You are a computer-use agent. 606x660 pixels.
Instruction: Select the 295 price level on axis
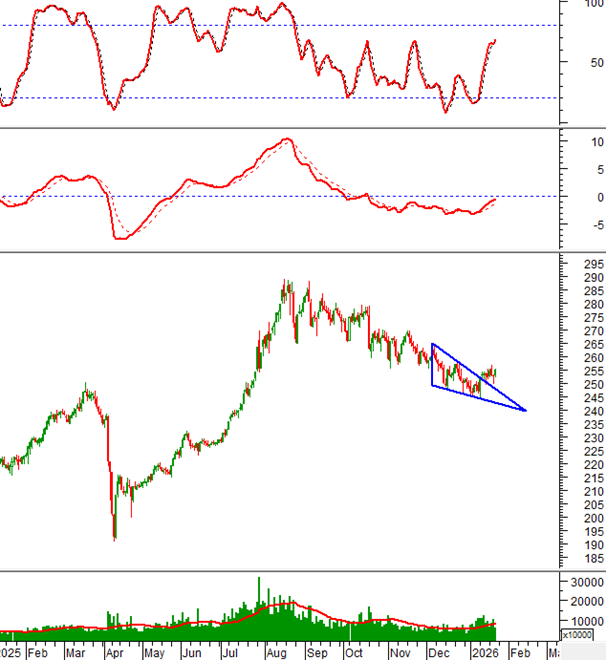[x=590, y=265]
